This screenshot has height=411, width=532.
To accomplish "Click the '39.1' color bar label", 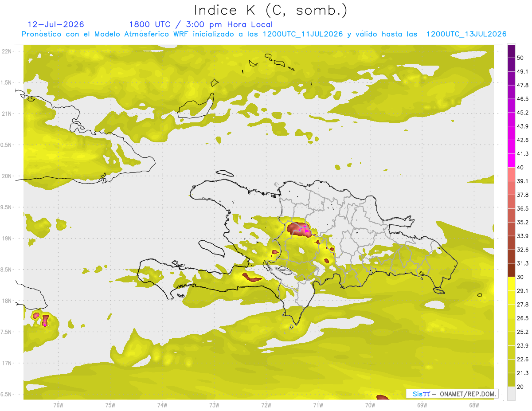I will (523, 181).
